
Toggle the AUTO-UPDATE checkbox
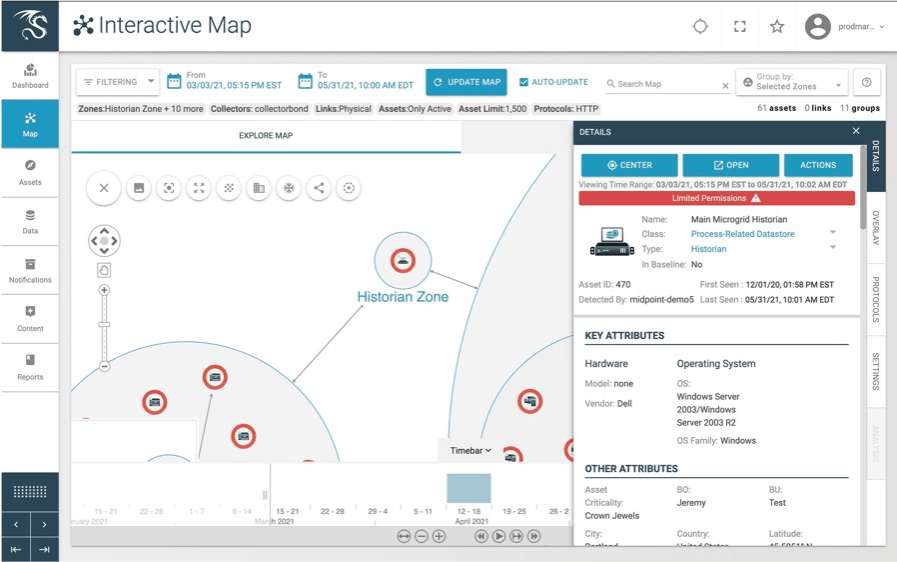click(x=523, y=82)
